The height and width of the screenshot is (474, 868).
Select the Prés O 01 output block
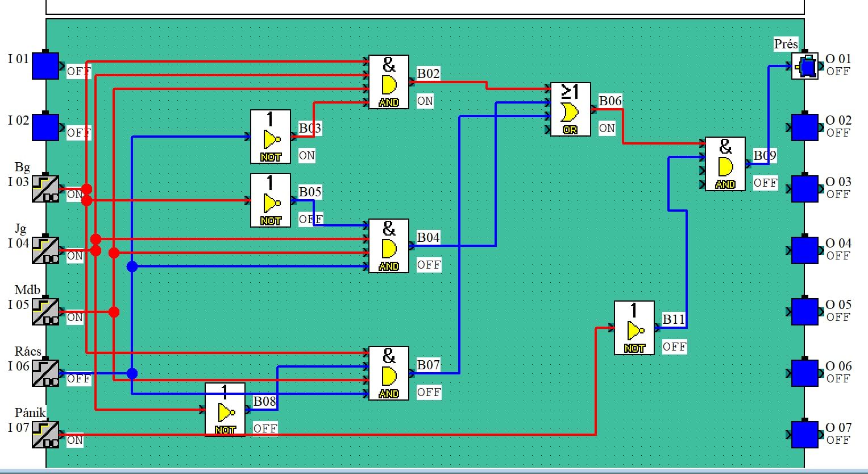point(805,66)
